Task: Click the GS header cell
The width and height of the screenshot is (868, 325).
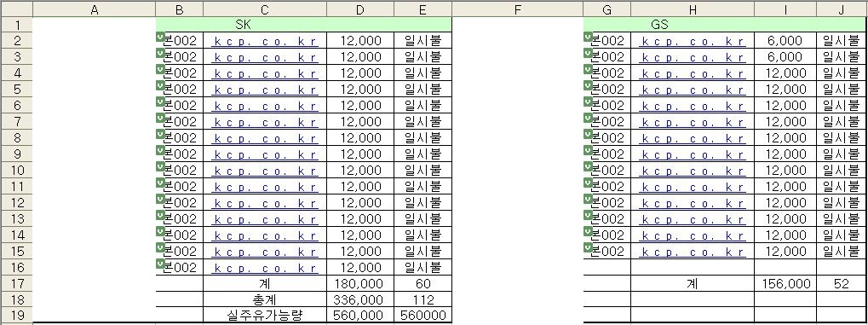Action: [x=725, y=25]
